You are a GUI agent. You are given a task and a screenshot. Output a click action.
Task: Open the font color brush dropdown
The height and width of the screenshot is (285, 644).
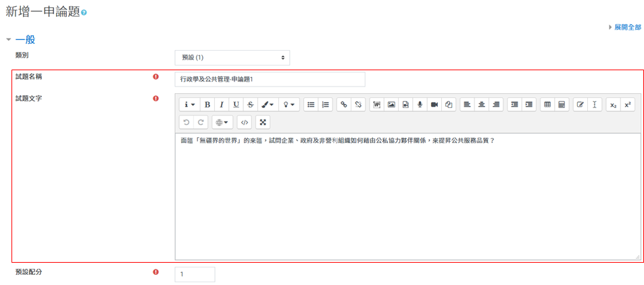[x=268, y=105]
